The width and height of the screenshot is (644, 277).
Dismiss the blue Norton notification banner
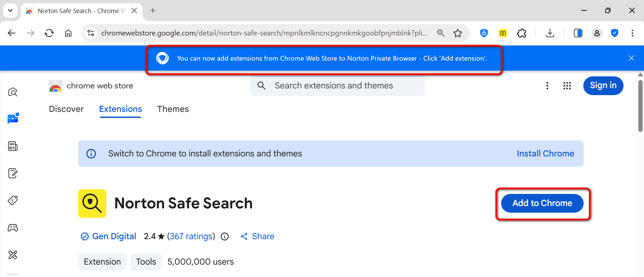click(x=631, y=58)
